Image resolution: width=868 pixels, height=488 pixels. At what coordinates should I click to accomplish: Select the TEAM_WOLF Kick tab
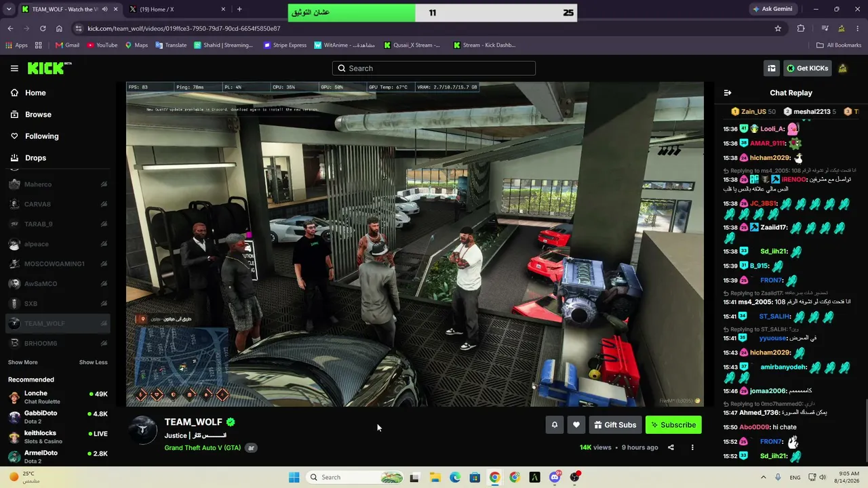point(69,9)
